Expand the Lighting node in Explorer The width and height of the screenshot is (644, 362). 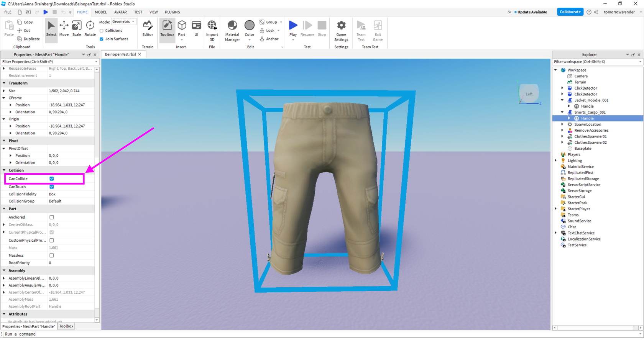556,161
